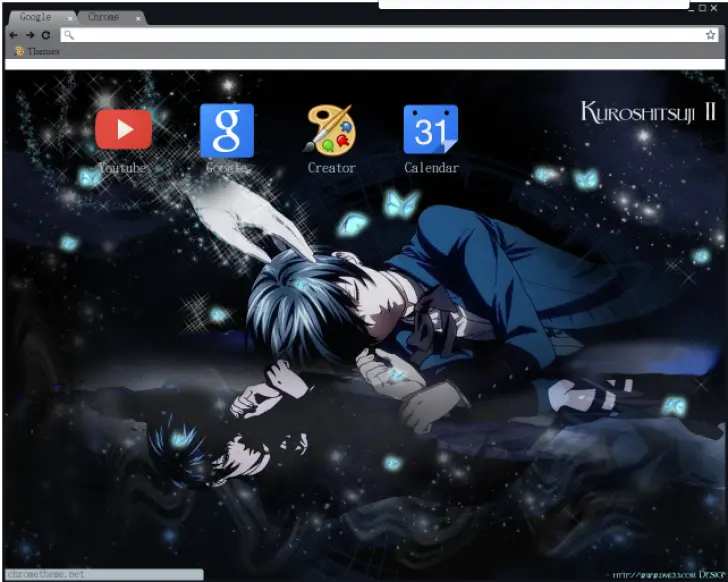This screenshot has height=582, width=728.
Task: Click the chrometheme.net status bar text
Action: (x=46, y=575)
